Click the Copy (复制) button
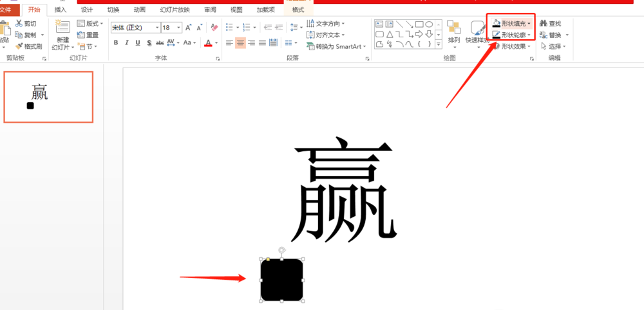This screenshot has width=644, height=310. (x=26, y=35)
